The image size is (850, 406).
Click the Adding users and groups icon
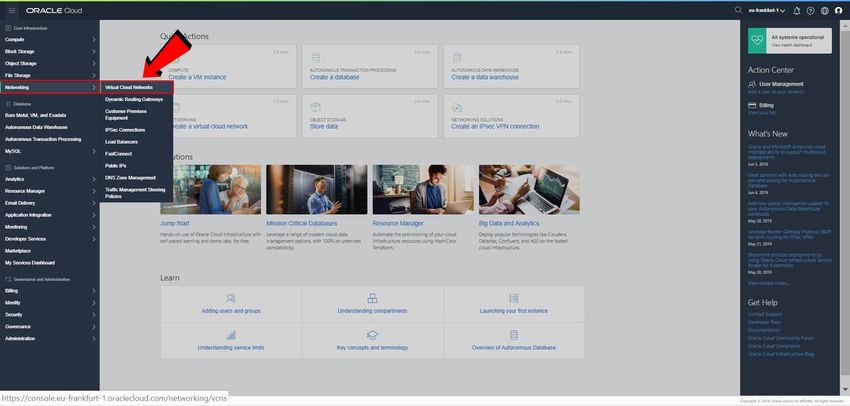[231, 298]
